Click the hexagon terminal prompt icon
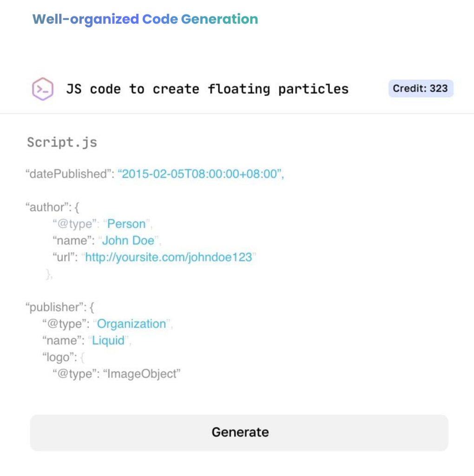The width and height of the screenshot is (474, 476). (x=43, y=89)
